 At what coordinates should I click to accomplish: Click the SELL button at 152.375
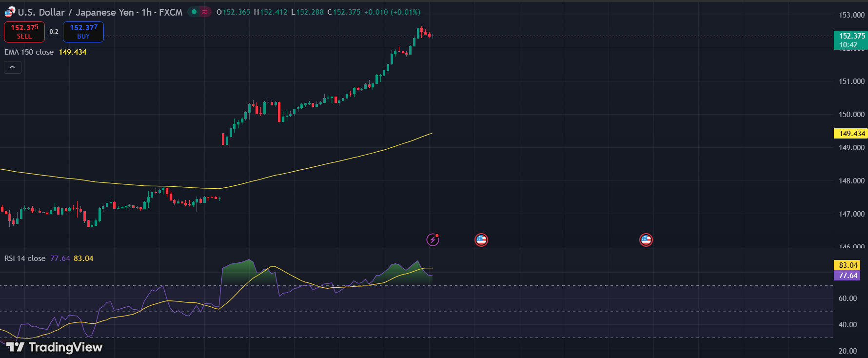[24, 32]
